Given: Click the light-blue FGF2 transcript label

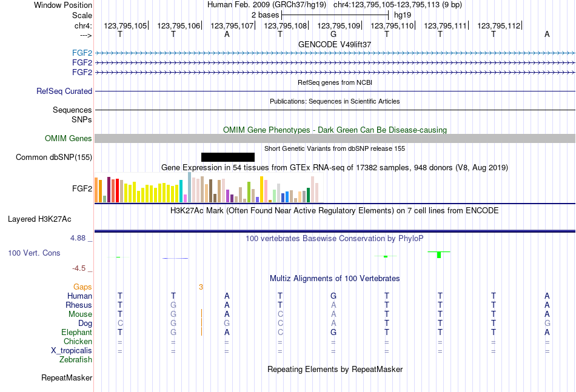Looking at the screenshot, I should tap(82, 53).
